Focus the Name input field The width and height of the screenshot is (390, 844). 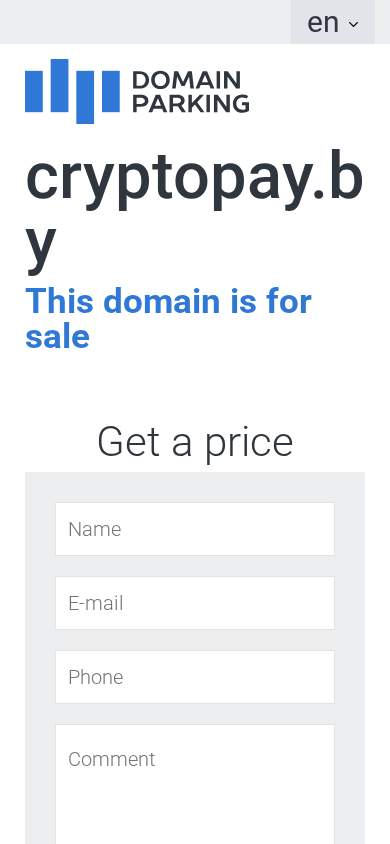coord(195,529)
